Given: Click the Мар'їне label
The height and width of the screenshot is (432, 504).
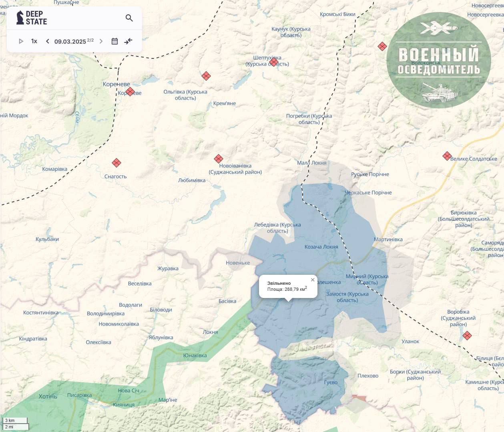Looking at the screenshot, I should [x=168, y=400].
